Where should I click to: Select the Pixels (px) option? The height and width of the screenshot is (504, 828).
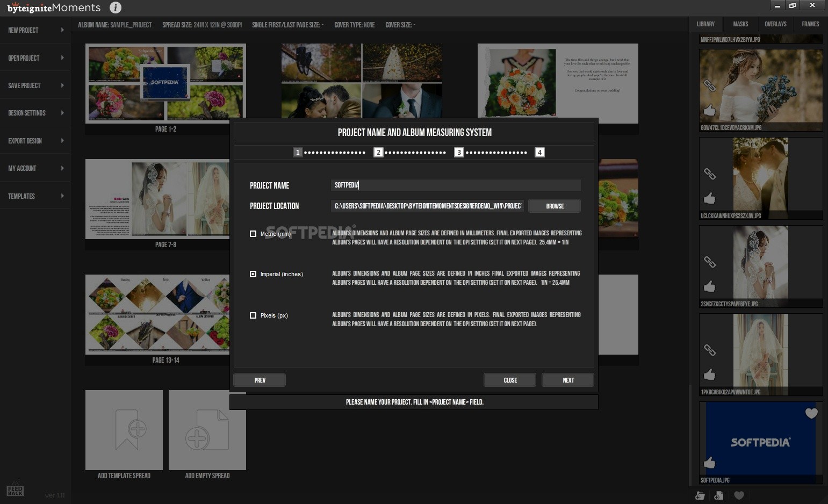tap(253, 315)
